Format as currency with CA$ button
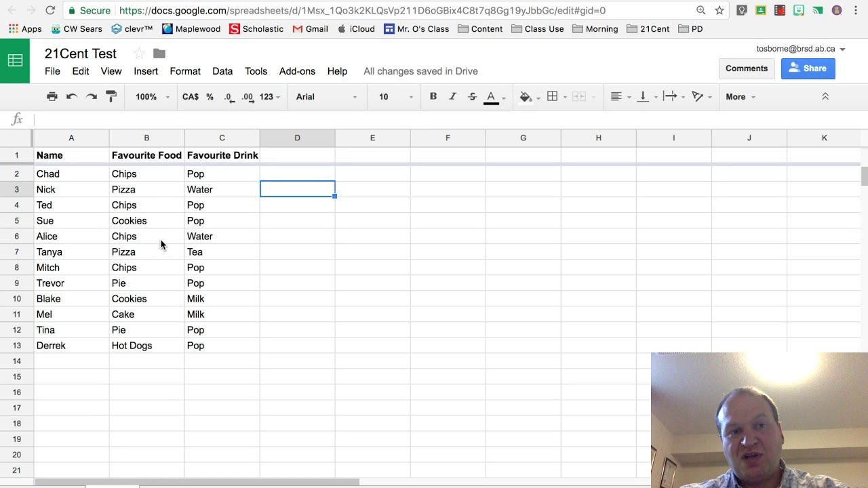The height and width of the screenshot is (488, 868). [x=191, y=97]
